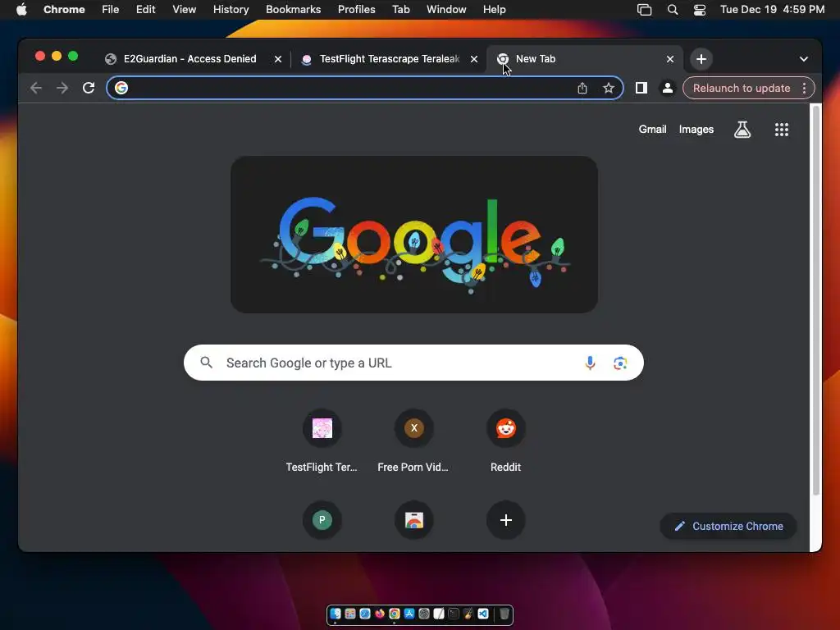Close the E2Guardian - Access Denied tab
This screenshot has width=840, height=630.
pyautogui.click(x=278, y=59)
